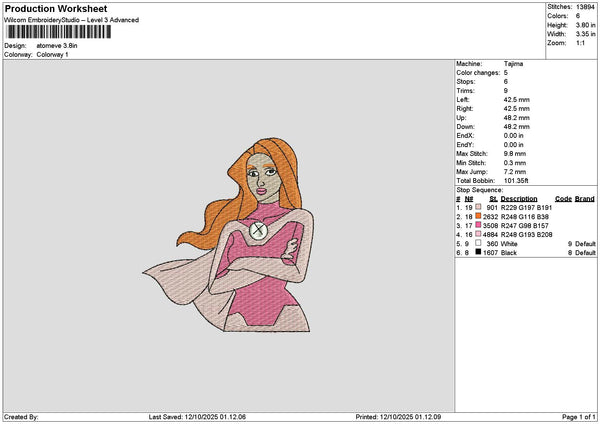Click the 'R247 G98 B157' description
The width and height of the screenshot is (600, 424).
pyautogui.click(x=525, y=226)
